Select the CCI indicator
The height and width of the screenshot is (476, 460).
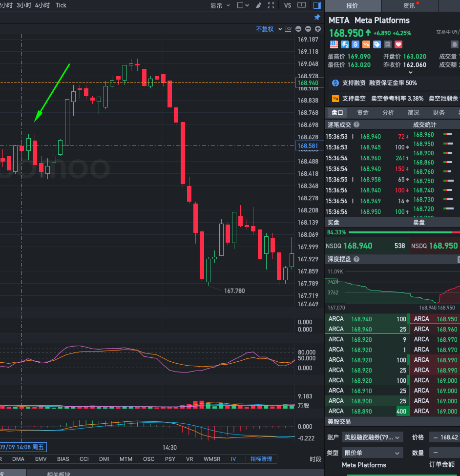(x=84, y=459)
